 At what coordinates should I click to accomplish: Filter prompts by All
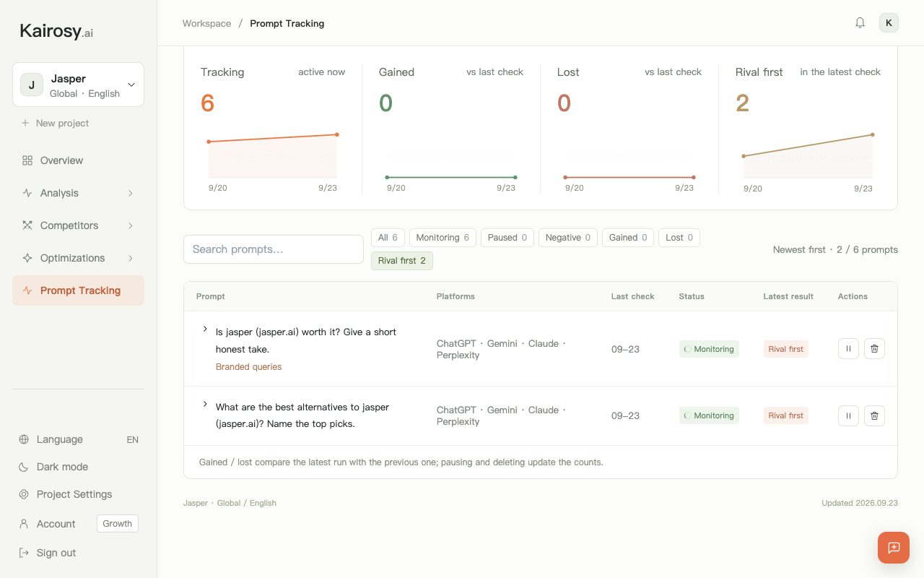click(388, 238)
